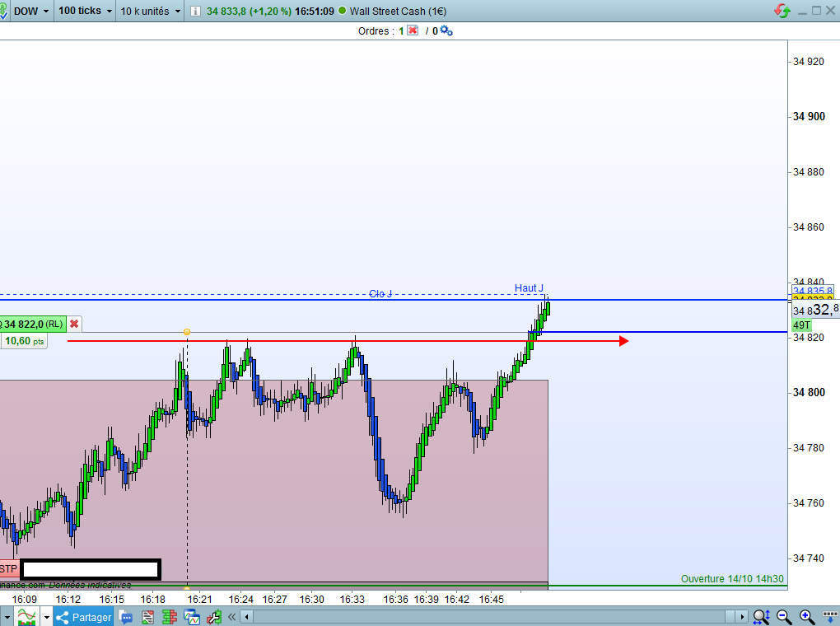Click the green market status dot
The image size is (840, 626).
point(343,10)
